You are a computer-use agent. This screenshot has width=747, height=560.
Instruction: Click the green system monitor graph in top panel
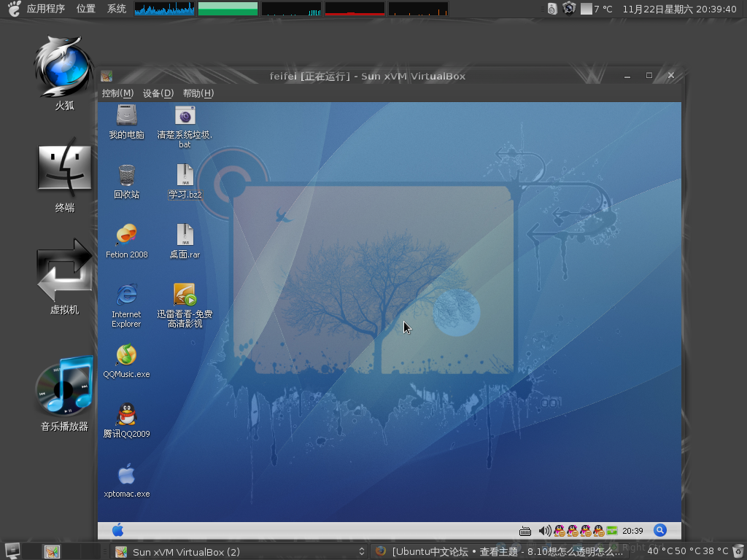click(228, 9)
